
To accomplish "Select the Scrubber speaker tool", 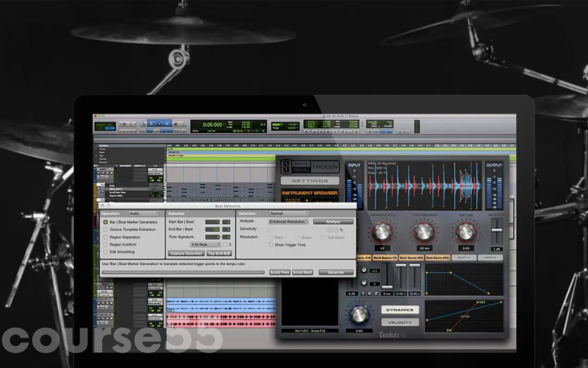I will point(176,124).
